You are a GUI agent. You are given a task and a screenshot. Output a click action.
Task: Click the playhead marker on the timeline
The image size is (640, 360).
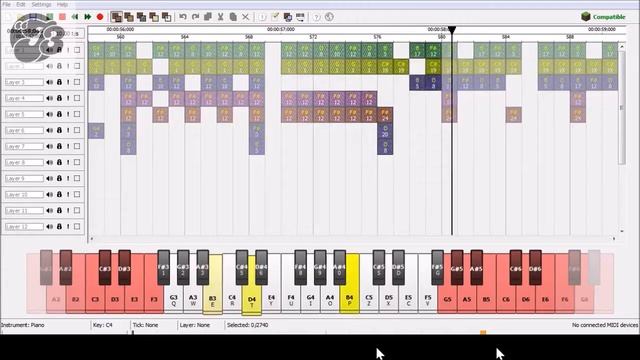coord(452,30)
